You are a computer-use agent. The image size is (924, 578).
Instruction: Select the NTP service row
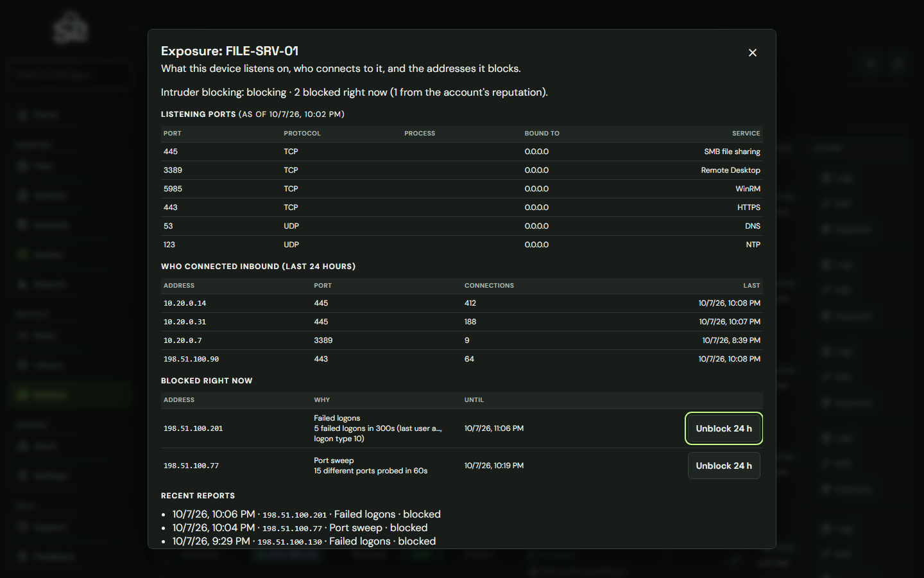point(462,245)
